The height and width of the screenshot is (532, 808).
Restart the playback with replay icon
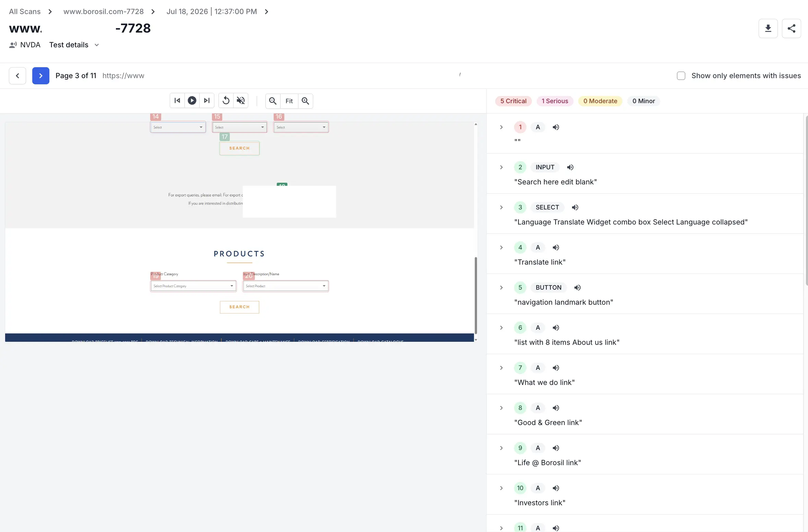click(x=226, y=101)
